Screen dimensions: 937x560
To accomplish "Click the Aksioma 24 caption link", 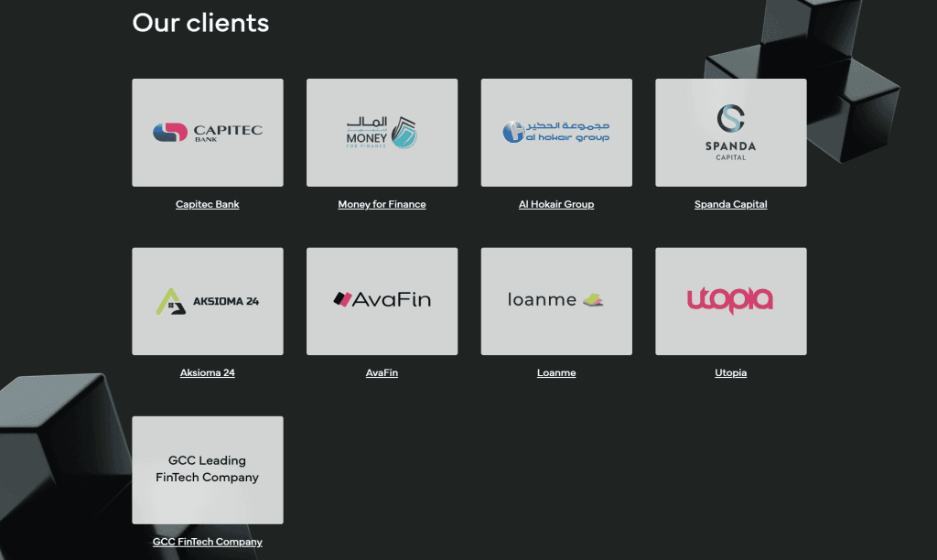I will (208, 372).
